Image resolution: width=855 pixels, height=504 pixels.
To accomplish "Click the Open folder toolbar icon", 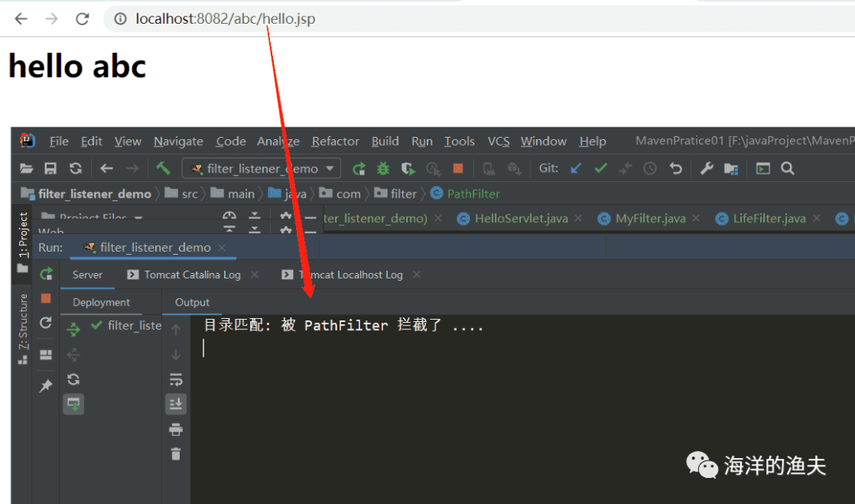I will point(26,169).
